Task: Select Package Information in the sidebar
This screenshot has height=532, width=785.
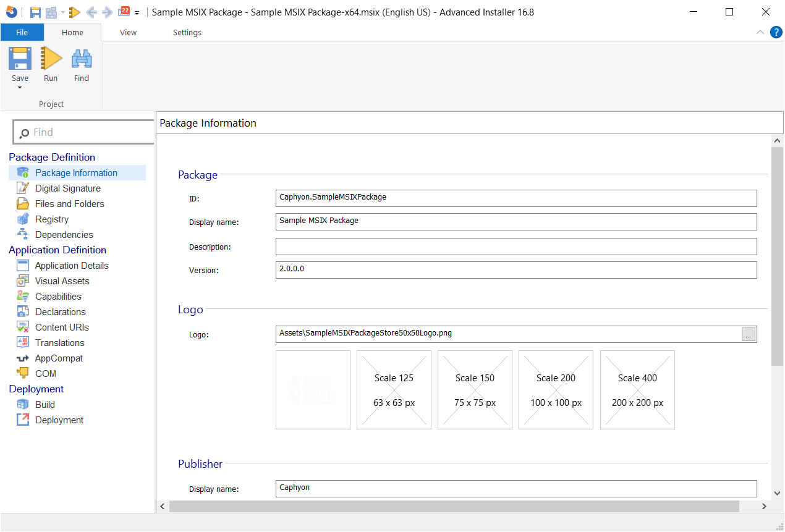Action: point(77,173)
